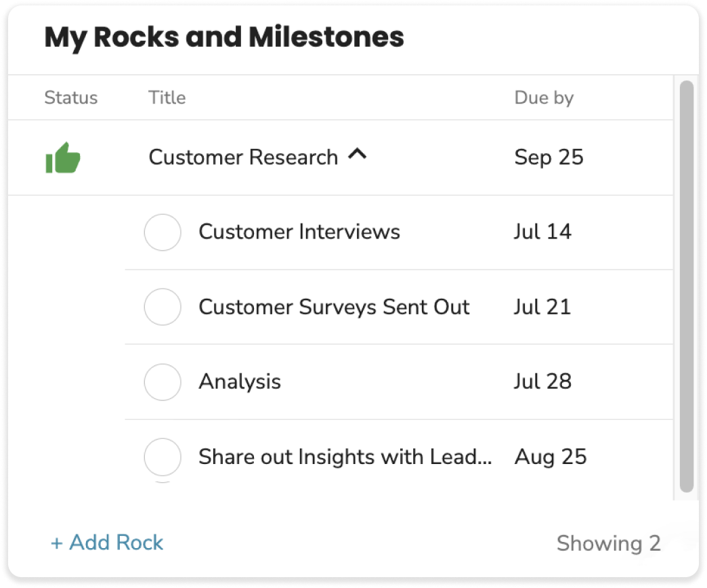Tick the Analysis milestone circle
This screenshot has height=588, width=707.
click(163, 382)
